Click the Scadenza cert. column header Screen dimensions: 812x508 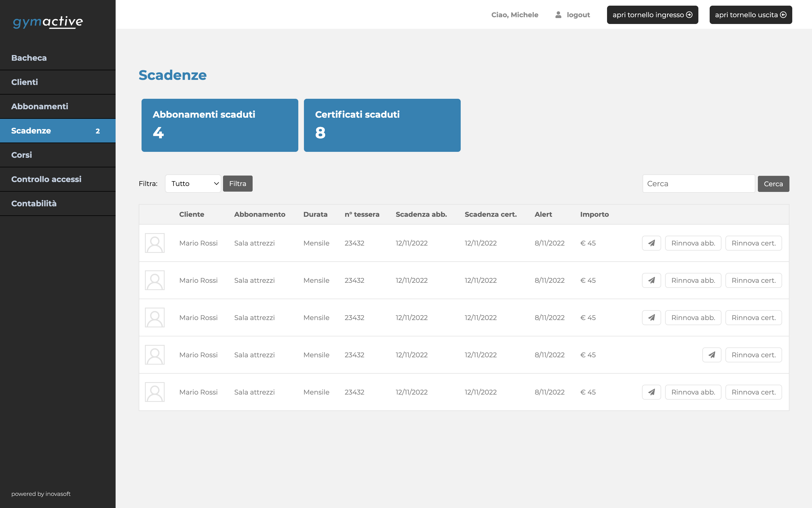point(491,214)
